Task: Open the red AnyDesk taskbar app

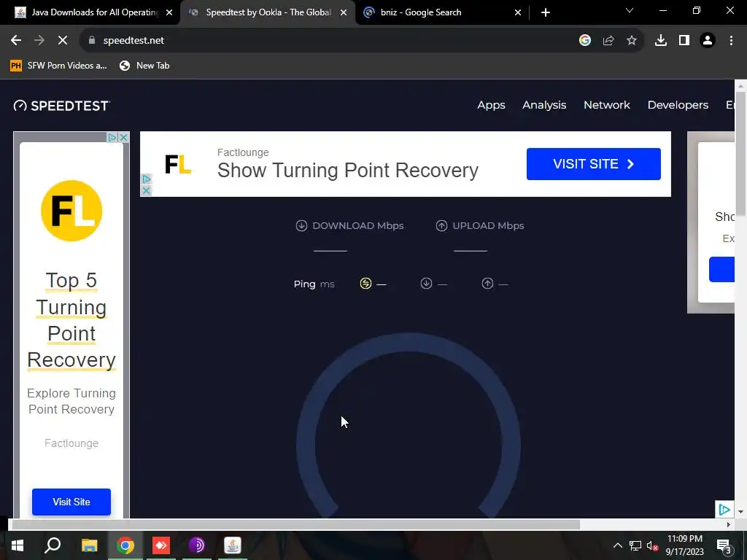Action: click(x=161, y=545)
